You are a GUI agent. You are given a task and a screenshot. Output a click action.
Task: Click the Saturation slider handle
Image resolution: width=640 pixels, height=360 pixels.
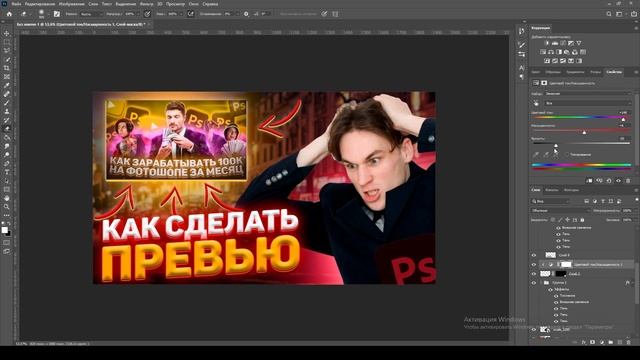pyautogui.click(x=584, y=132)
